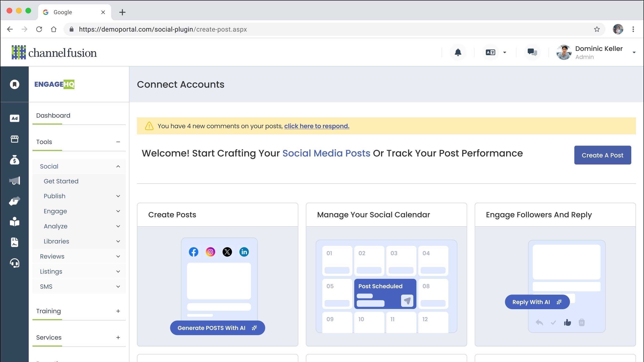The image size is (644, 362).
Task: Open the Dashboard menu item
Action: tap(53, 115)
